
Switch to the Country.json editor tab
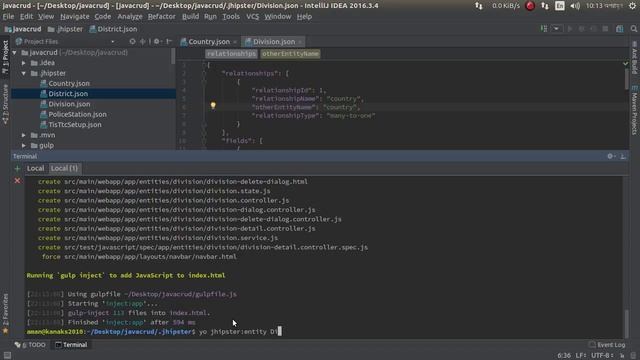coord(209,42)
